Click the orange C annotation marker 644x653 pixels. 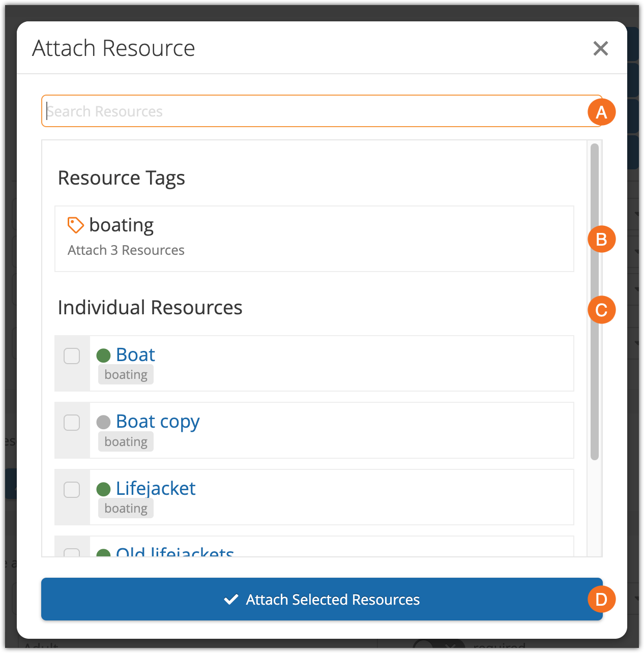tap(601, 310)
